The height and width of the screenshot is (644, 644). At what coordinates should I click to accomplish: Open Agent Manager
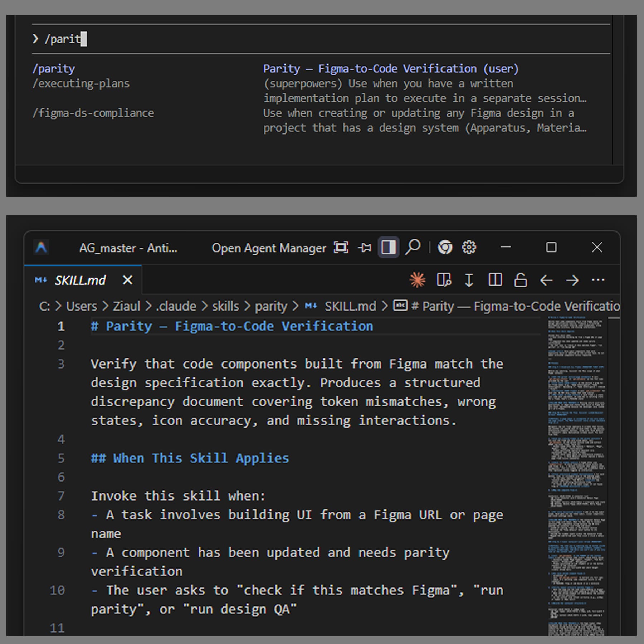[269, 248]
